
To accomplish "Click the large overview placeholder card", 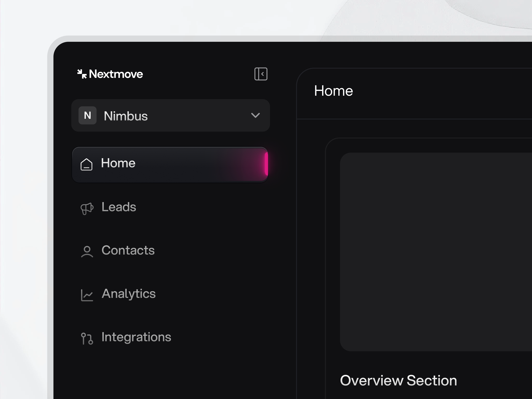I will (436, 252).
